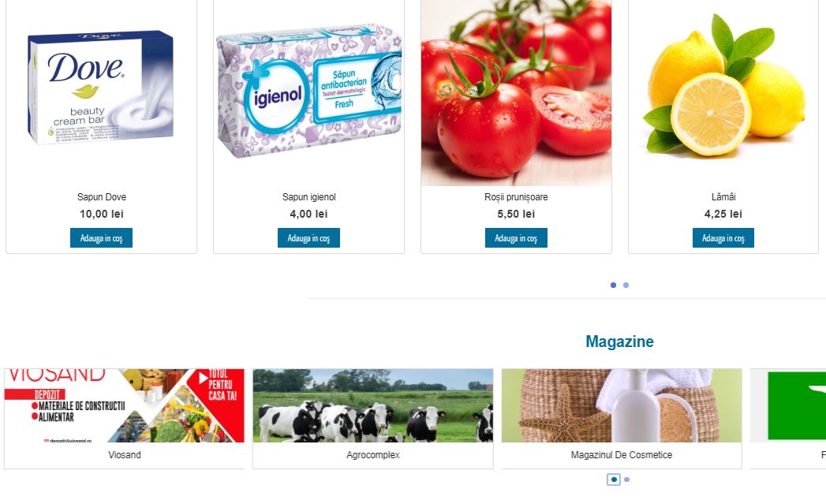Open the Agrocomplex cows banner
826x504 pixels.
tap(373, 405)
